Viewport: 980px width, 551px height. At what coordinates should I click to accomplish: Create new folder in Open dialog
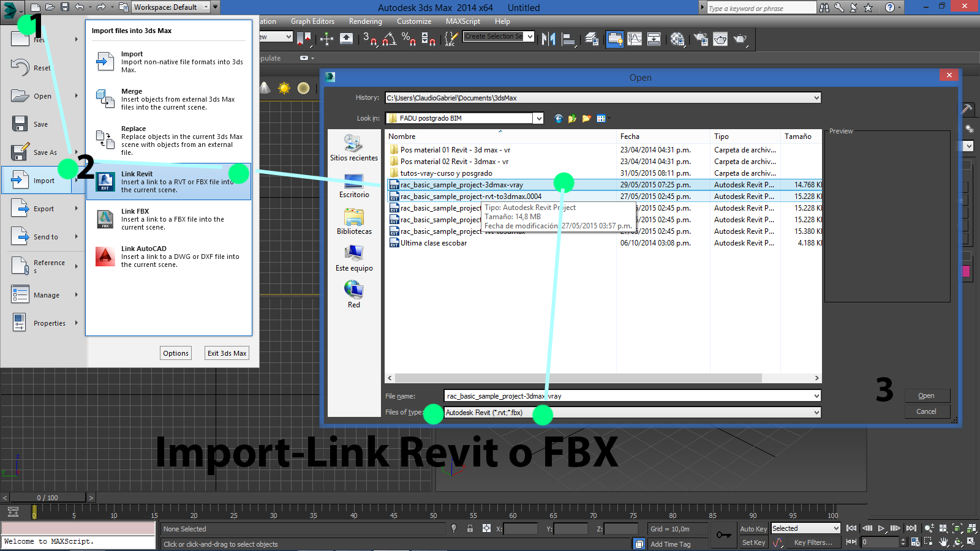586,118
